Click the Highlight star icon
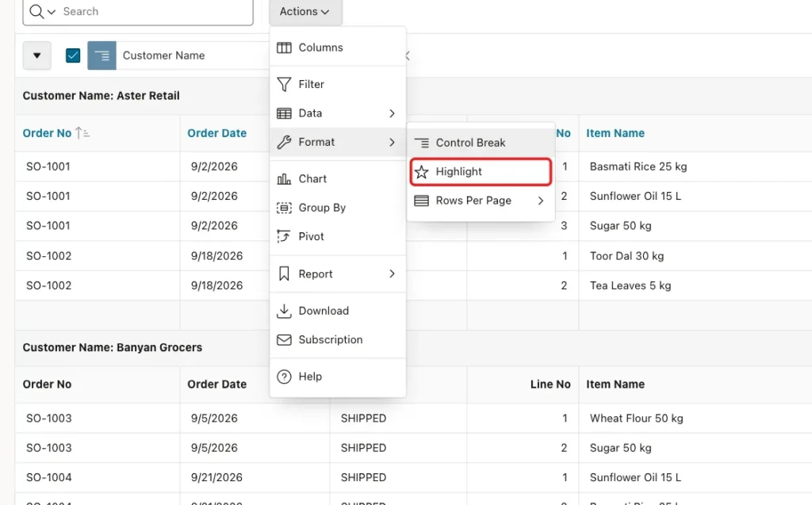812x505 pixels. [x=422, y=172]
